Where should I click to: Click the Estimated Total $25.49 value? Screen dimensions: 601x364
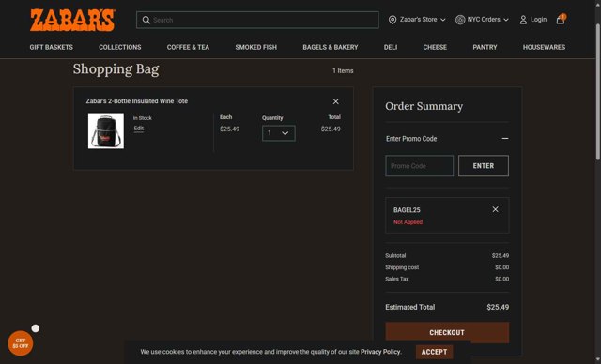pos(498,307)
